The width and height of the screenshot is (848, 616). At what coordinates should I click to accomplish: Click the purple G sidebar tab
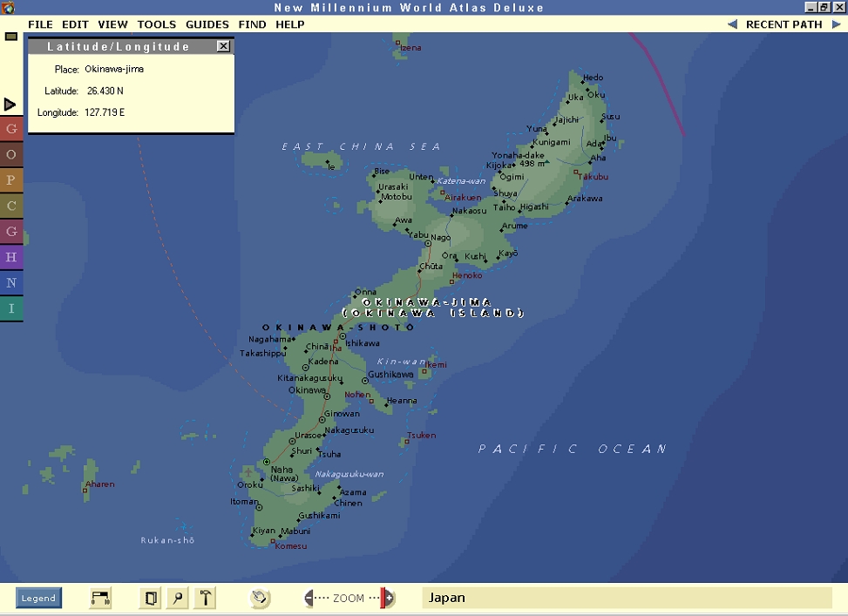click(x=11, y=232)
